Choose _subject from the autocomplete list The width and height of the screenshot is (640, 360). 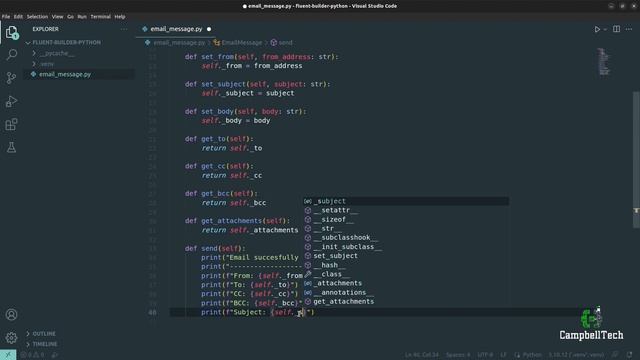[406, 201]
